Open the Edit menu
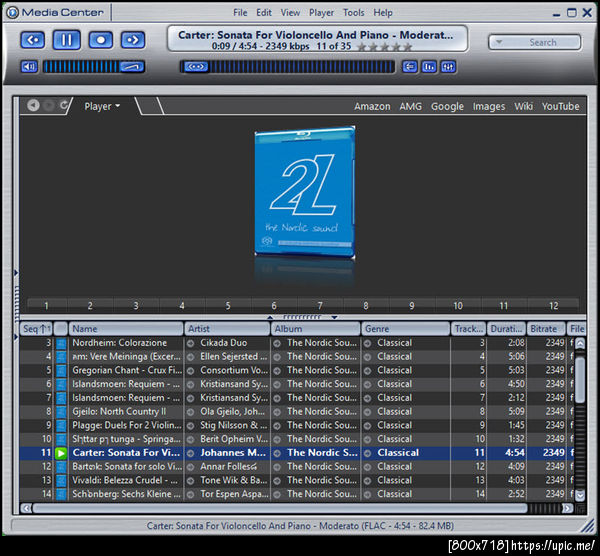Screen dimensions: 600x556 (x=264, y=13)
